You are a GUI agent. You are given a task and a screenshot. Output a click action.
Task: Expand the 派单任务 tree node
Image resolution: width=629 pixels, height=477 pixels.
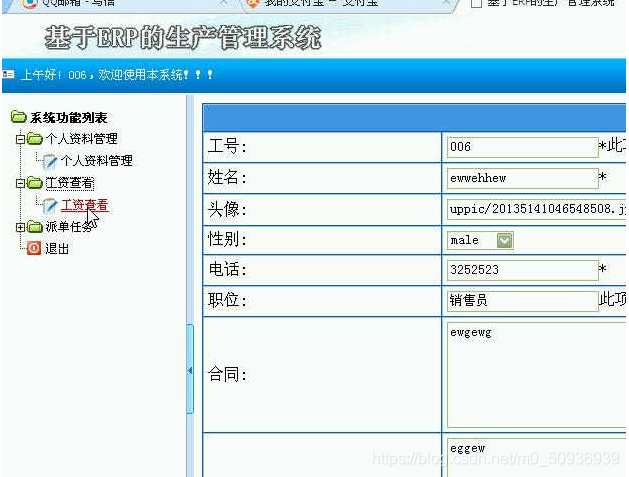click(x=20, y=227)
